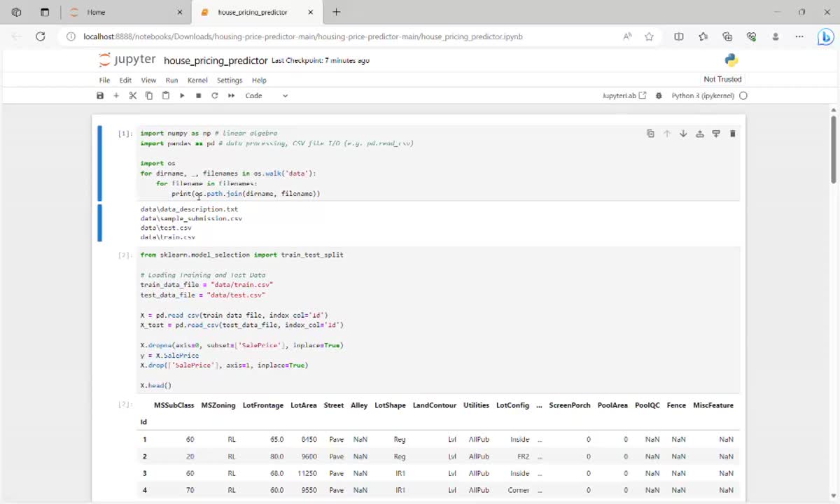Click the Python 3 (ipykernel) kernel name
This screenshot has height=504, width=840.
pyautogui.click(x=702, y=96)
